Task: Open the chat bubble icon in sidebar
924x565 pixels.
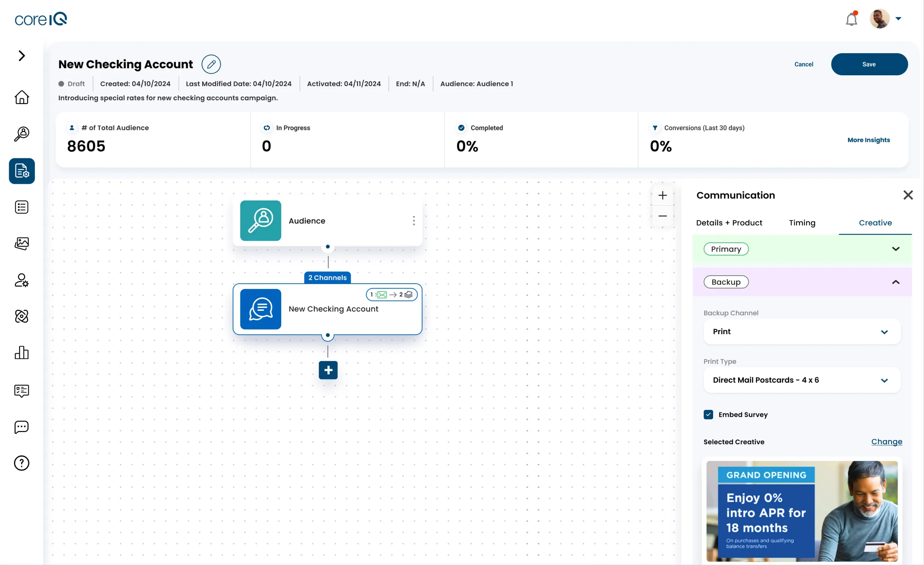Action: coord(22,427)
